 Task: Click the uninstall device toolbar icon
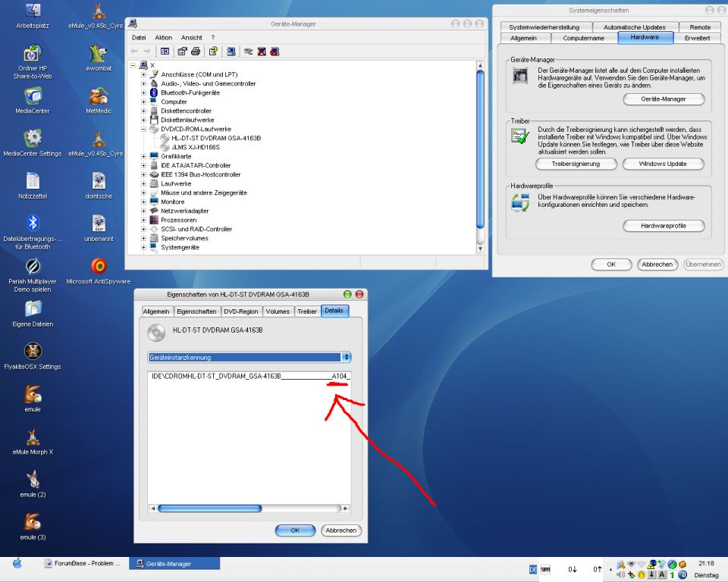(262, 52)
